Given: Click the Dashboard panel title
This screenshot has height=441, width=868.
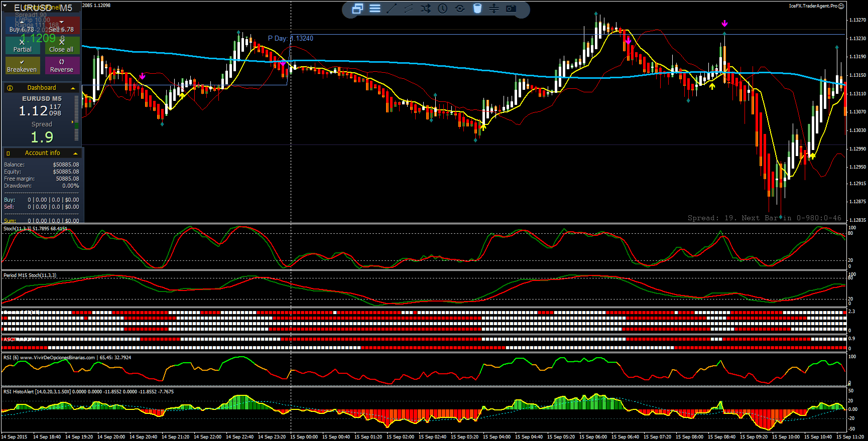Looking at the screenshot, I should pos(42,88).
